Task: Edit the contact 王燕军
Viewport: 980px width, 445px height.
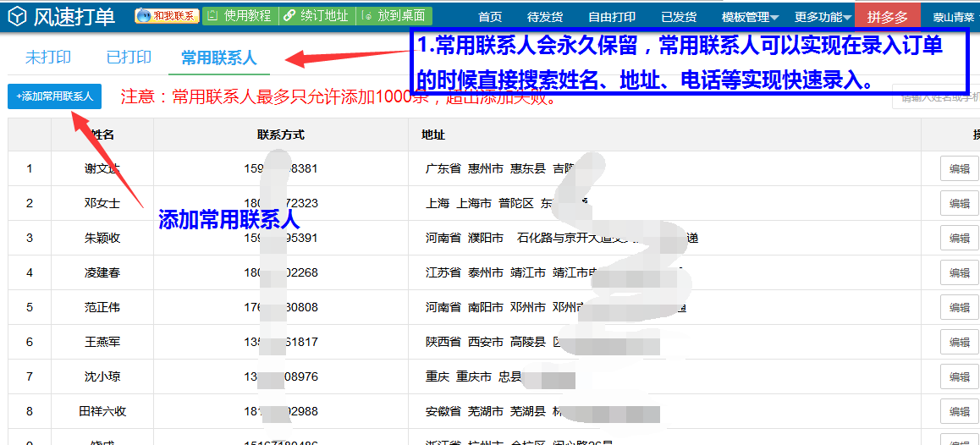Action: click(x=960, y=342)
